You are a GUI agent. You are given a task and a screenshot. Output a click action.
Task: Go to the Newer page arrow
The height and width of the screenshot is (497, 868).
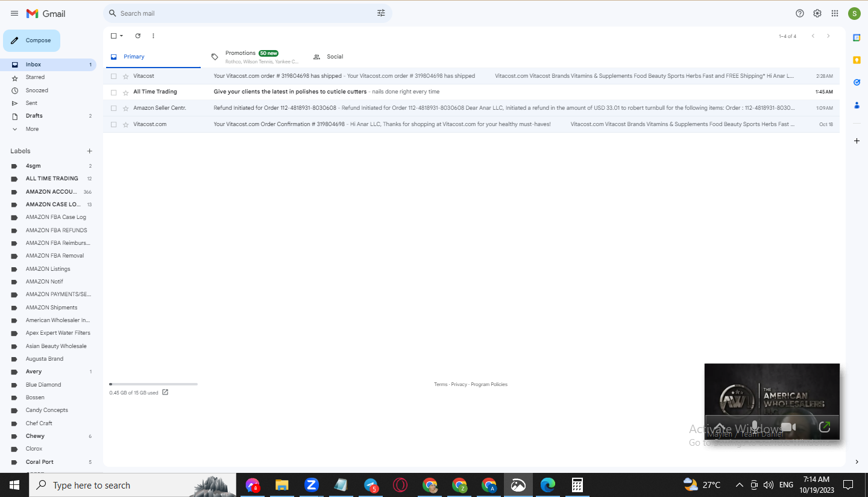[813, 36]
